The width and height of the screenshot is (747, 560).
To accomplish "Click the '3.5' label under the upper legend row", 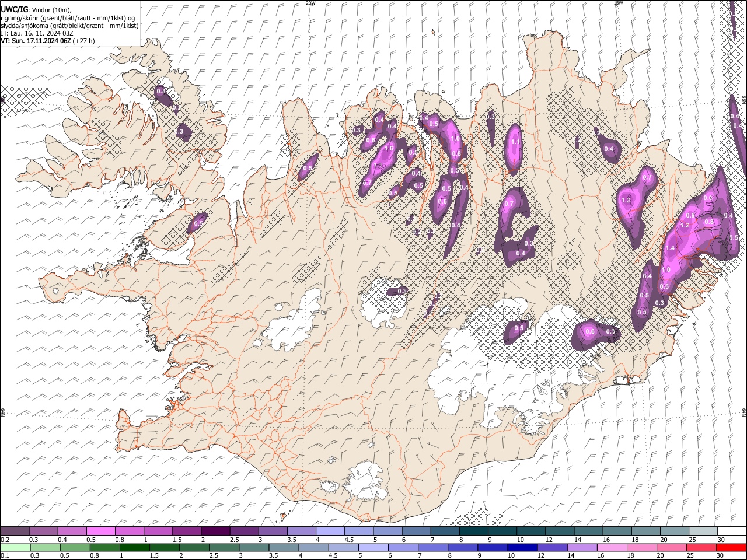I will coord(291,540).
